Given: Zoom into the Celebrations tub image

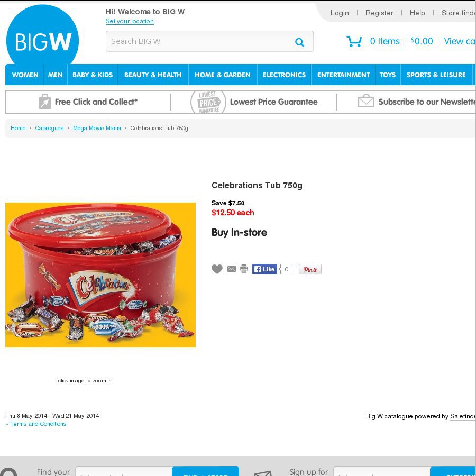Looking at the screenshot, I should point(100,274).
